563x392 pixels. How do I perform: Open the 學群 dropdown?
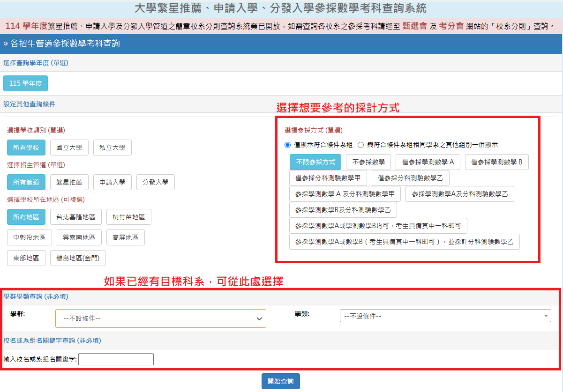[x=160, y=318]
